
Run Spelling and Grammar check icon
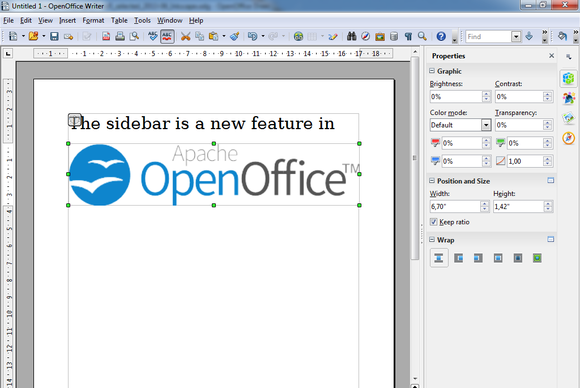[x=153, y=36]
